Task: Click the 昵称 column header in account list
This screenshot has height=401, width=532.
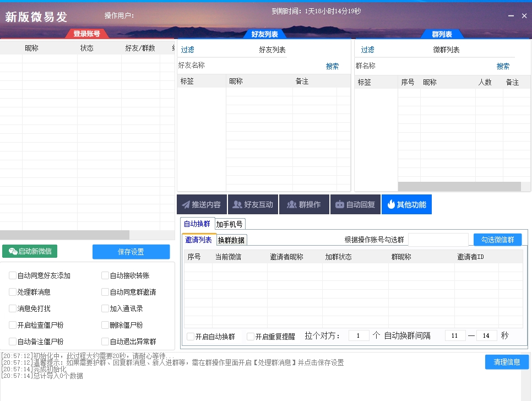Action: [x=31, y=48]
